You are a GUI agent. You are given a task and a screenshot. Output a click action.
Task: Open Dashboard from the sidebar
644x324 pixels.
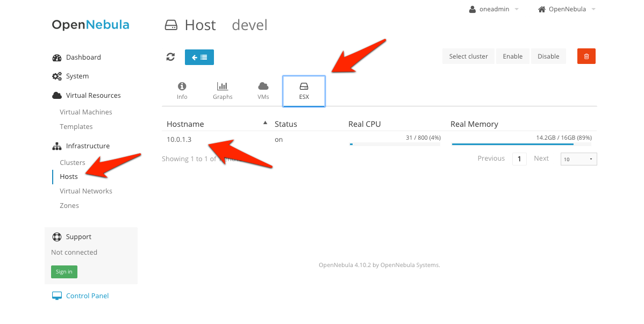tap(83, 57)
